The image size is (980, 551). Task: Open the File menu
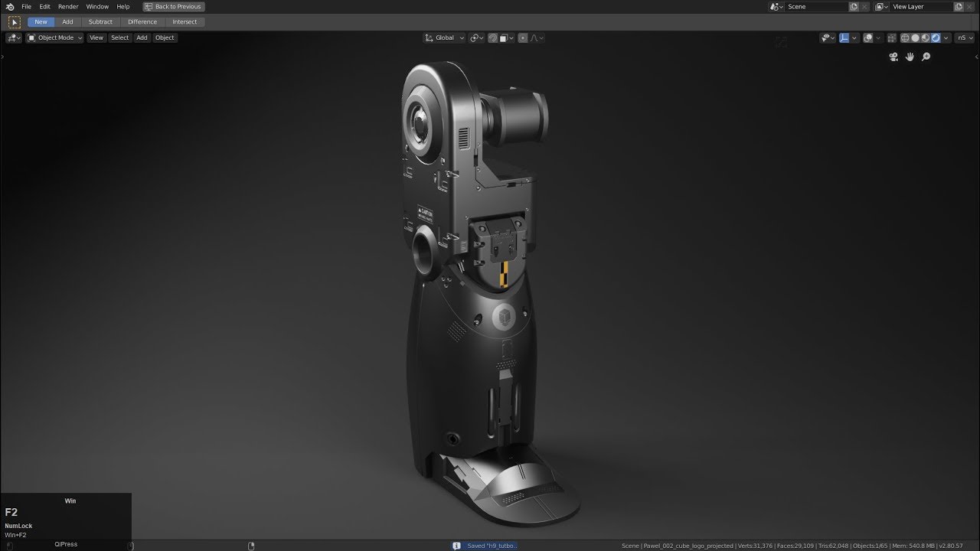tap(26, 6)
